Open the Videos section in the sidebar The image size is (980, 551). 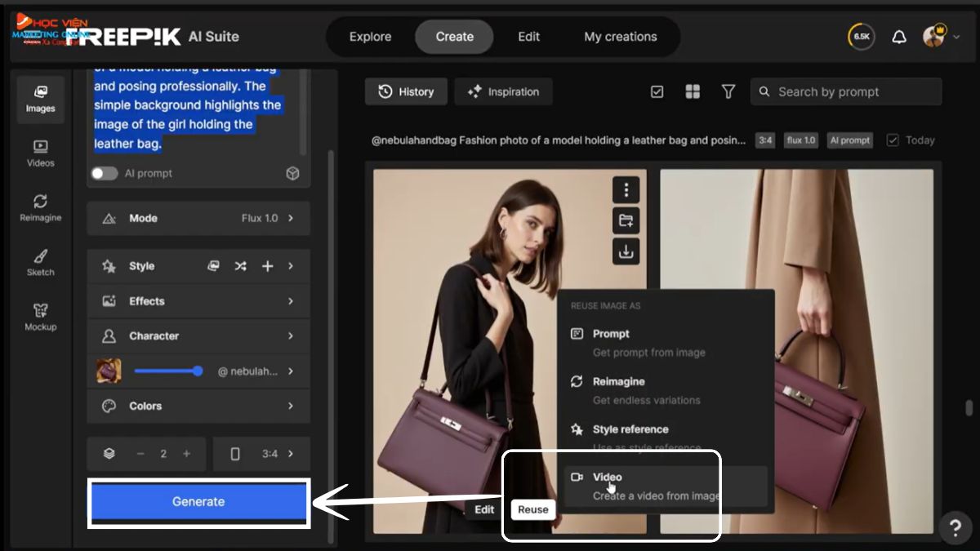40,153
